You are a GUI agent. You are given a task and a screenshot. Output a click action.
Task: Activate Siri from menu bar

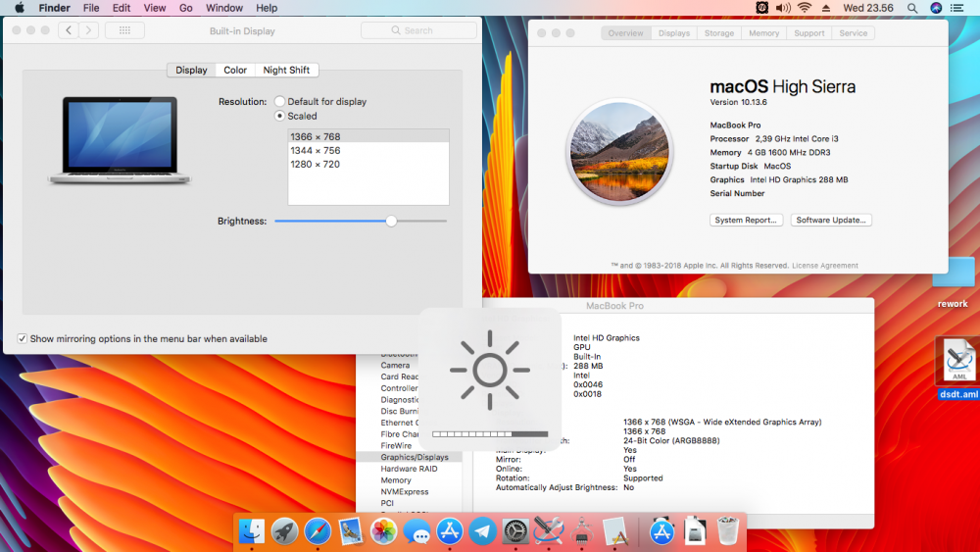pyautogui.click(x=936, y=8)
